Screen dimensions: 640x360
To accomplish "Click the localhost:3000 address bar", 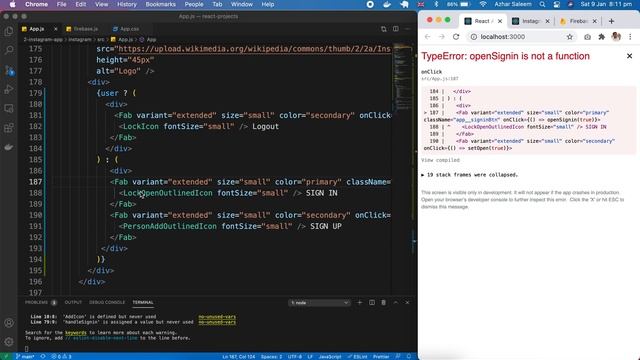I will click(522, 37).
